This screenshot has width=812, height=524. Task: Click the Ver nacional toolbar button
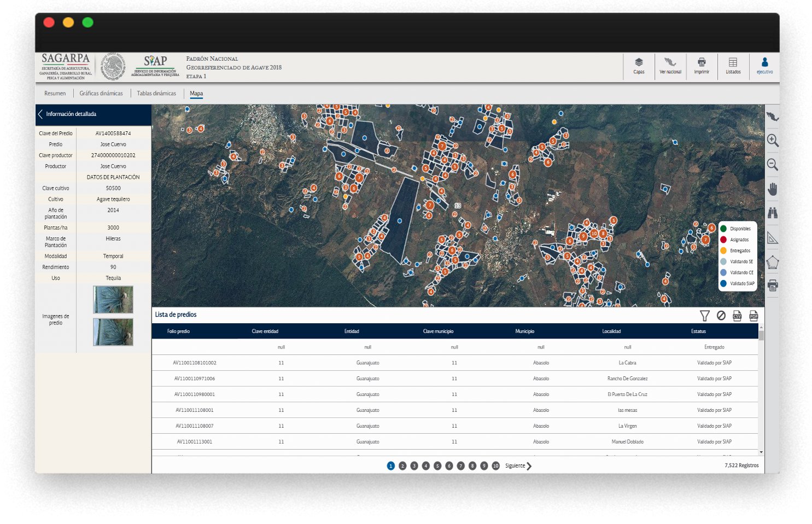[670, 66]
